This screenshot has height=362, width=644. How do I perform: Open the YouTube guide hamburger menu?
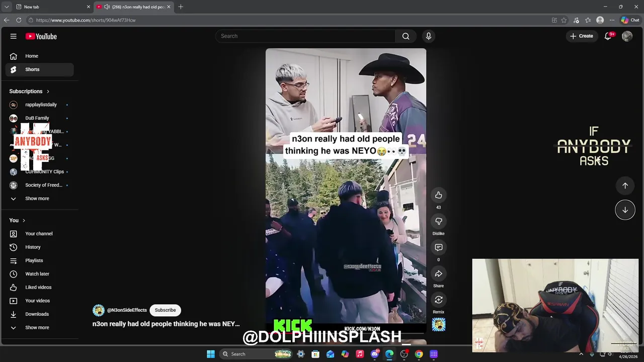click(14, 36)
